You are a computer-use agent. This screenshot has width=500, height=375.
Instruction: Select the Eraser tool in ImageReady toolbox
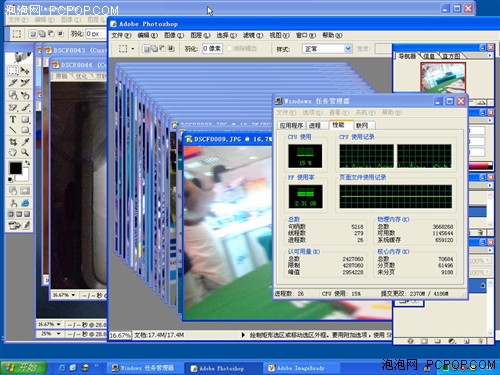pyautogui.click(x=13, y=107)
